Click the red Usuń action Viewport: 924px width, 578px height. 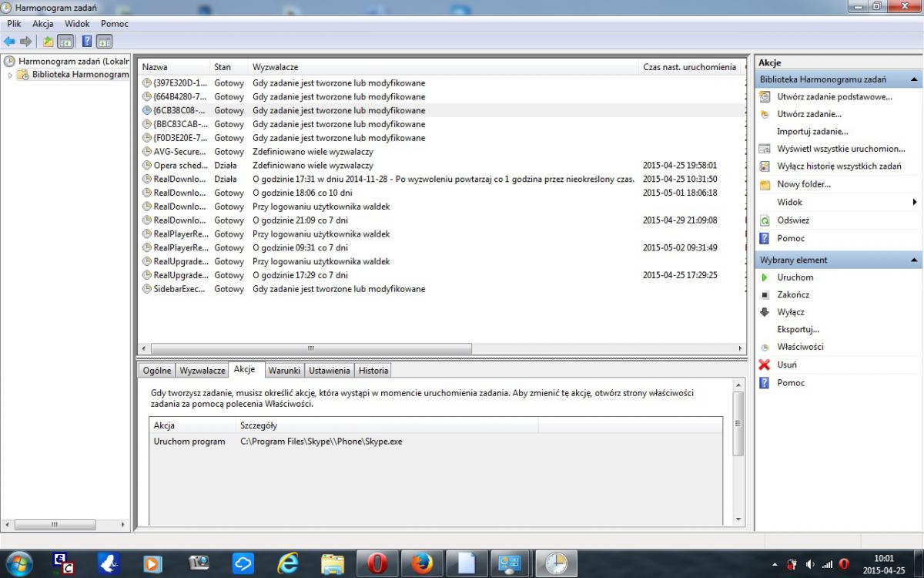[787, 365]
